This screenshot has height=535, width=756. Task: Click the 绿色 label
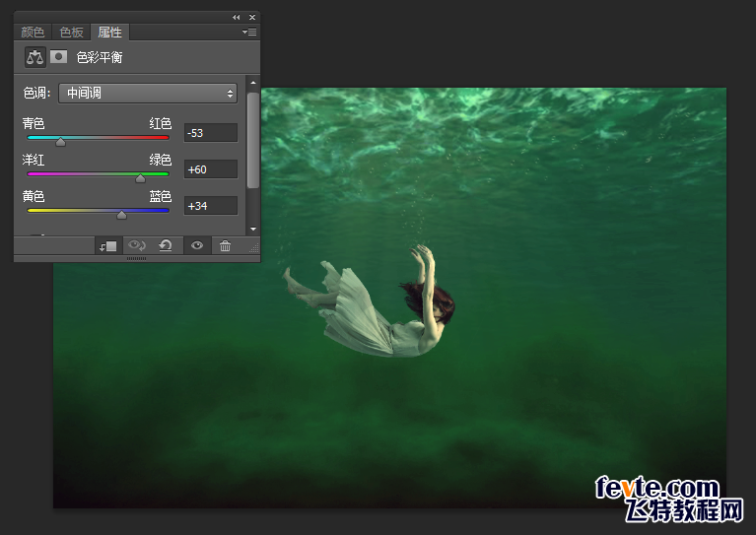point(161,160)
